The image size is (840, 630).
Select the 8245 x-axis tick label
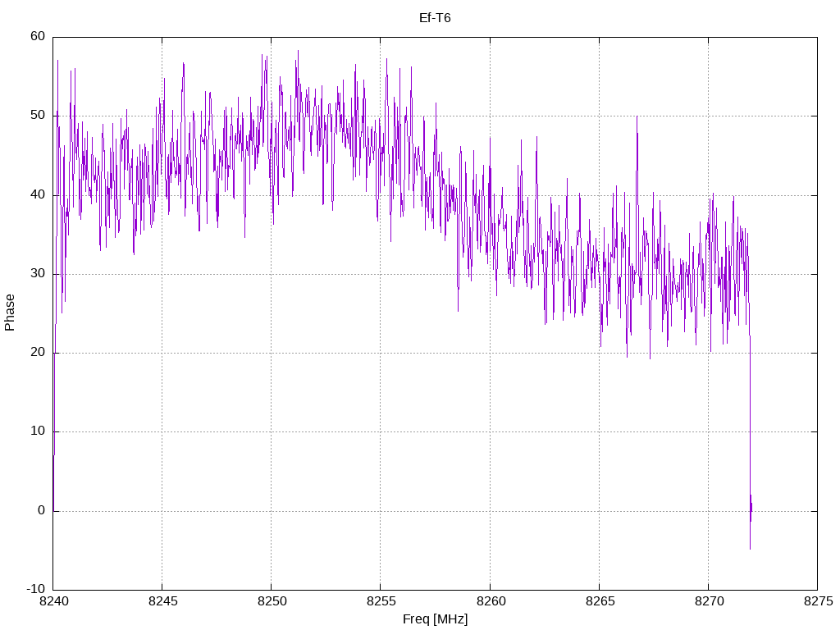(162, 603)
